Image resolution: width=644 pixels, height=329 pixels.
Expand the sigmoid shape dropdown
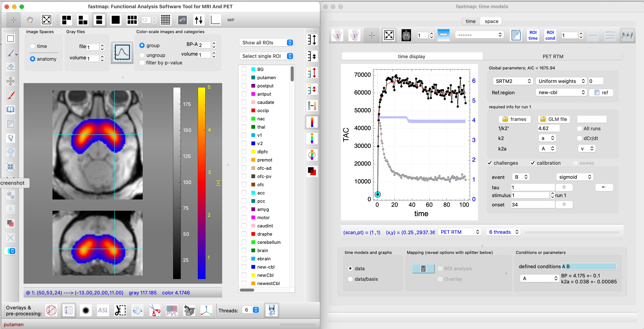pos(575,177)
